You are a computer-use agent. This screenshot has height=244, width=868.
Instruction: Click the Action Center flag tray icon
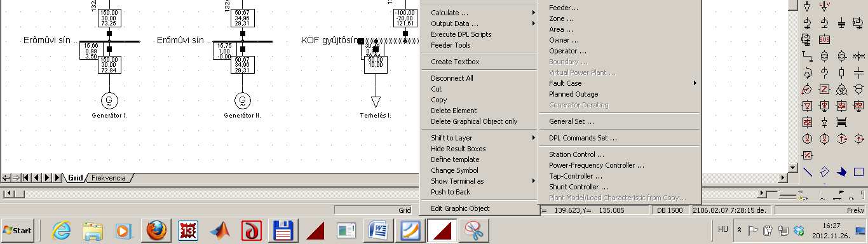click(754, 230)
